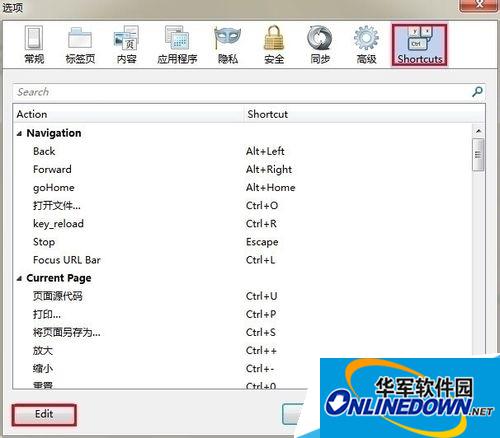Screen dimensions: 500x438
Task: Click the Ctrl+R shortcut cell
Action: (x=261, y=224)
